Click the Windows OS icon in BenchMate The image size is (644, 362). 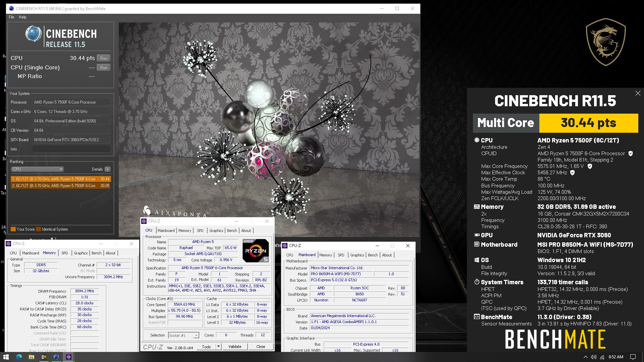(x=477, y=260)
